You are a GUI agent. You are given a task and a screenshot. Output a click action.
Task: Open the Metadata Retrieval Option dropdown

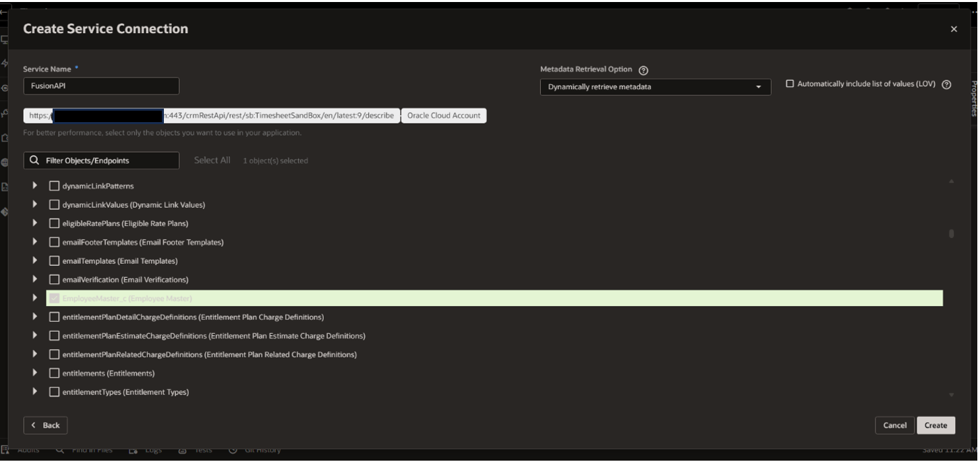point(655,87)
